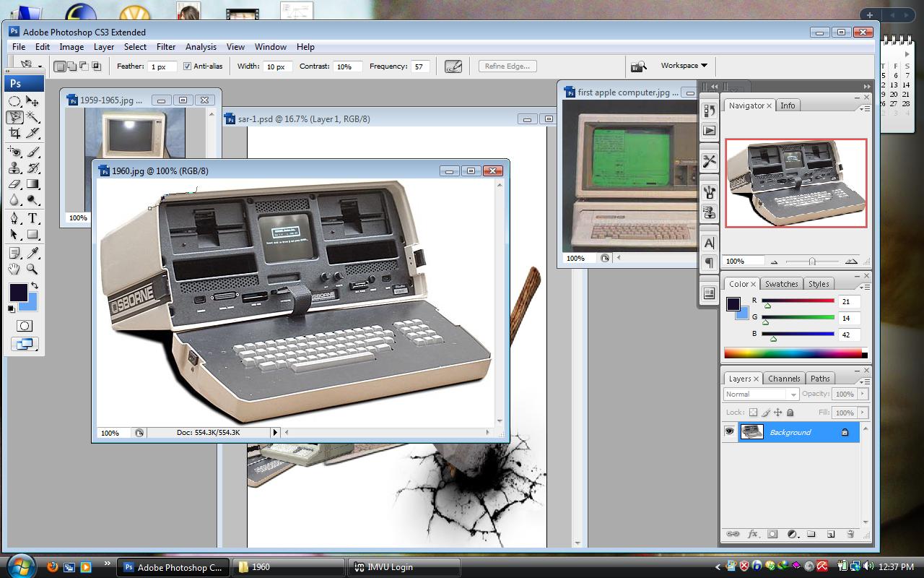
Task: Select the Horizontal Type tool
Action: point(32,218)
